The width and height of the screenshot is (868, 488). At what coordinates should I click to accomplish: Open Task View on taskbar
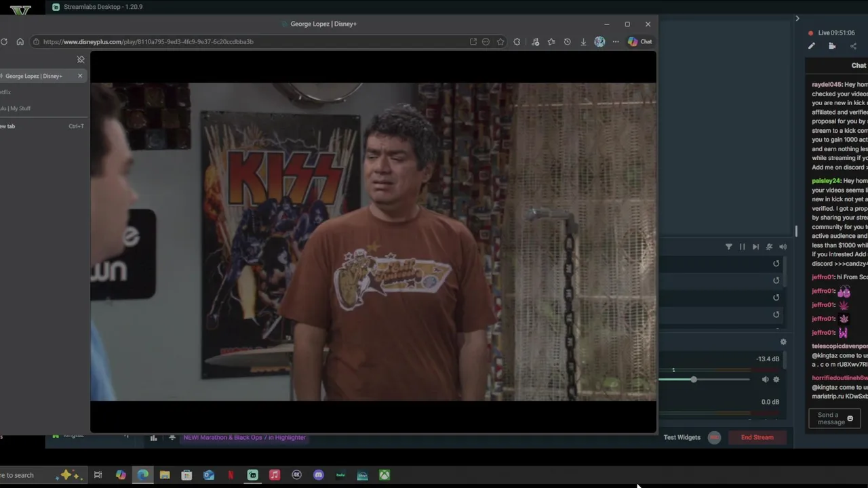coord(98,475)
